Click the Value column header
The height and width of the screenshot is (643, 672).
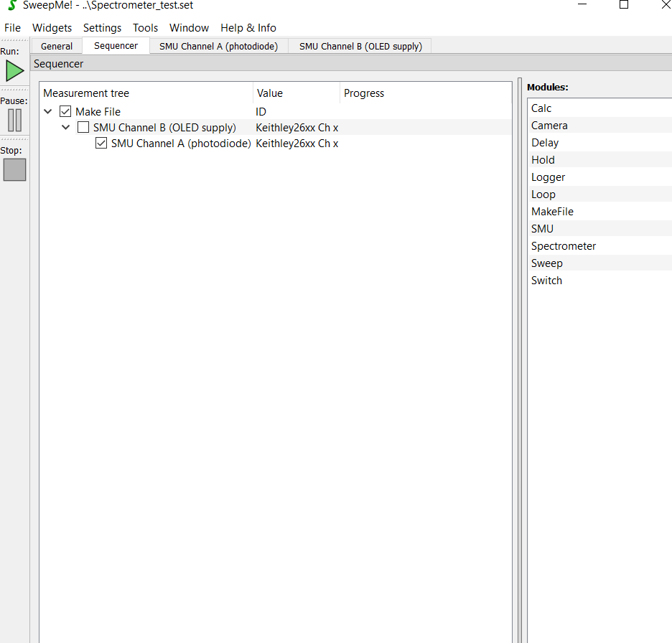(x=296, y=93)
